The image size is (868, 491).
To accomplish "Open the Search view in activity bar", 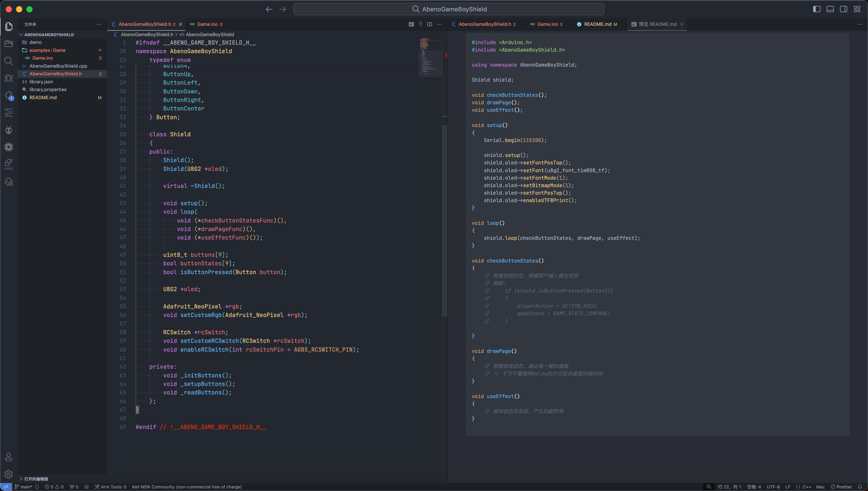I will click(x=9, y=61).
